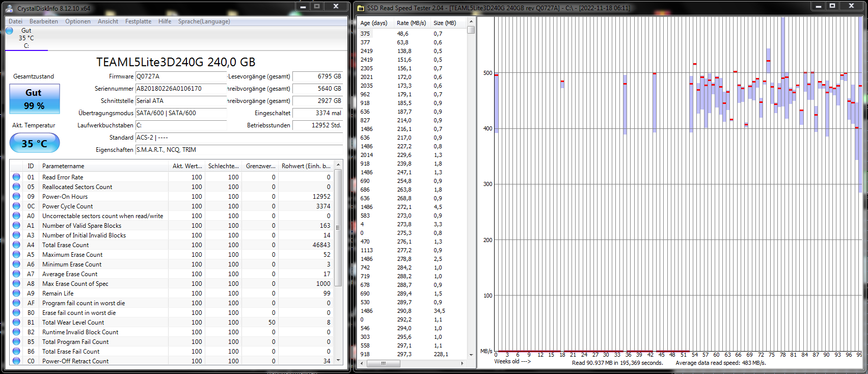
Task: Open the Bearbeiten menu
Action: [43, 21]
